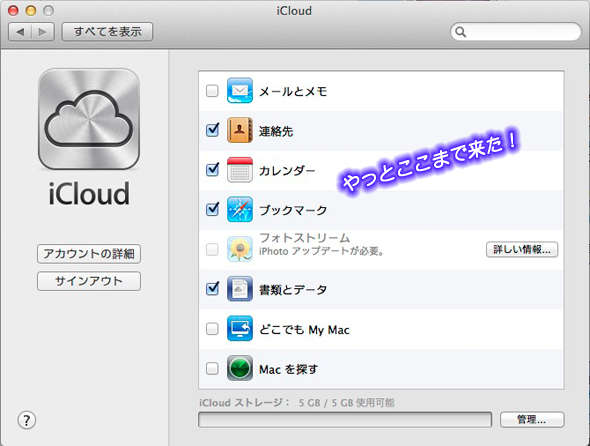Screen dimensions: 590x446
Task: Uncheck the 連絡先 checkbox
Action: pyautogui.click(x=213, y=130)
